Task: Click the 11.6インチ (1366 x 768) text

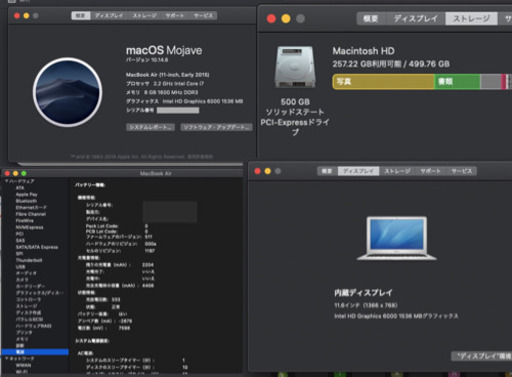Action: click(366, 305)
